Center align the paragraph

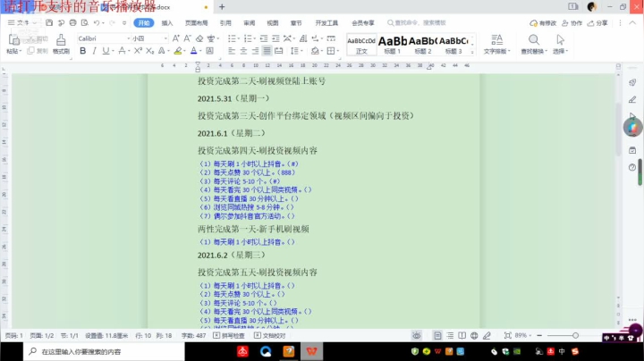click(243, 51)
